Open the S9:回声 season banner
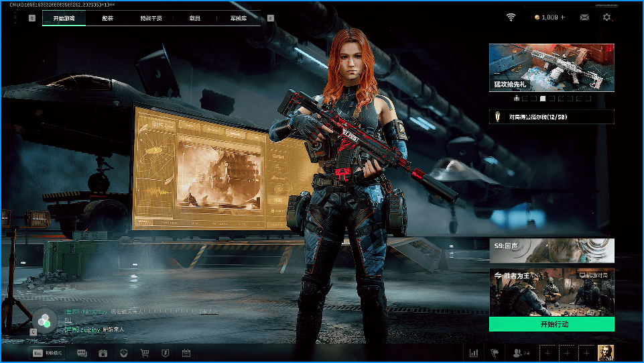The image size is (644, 363). 552,250
